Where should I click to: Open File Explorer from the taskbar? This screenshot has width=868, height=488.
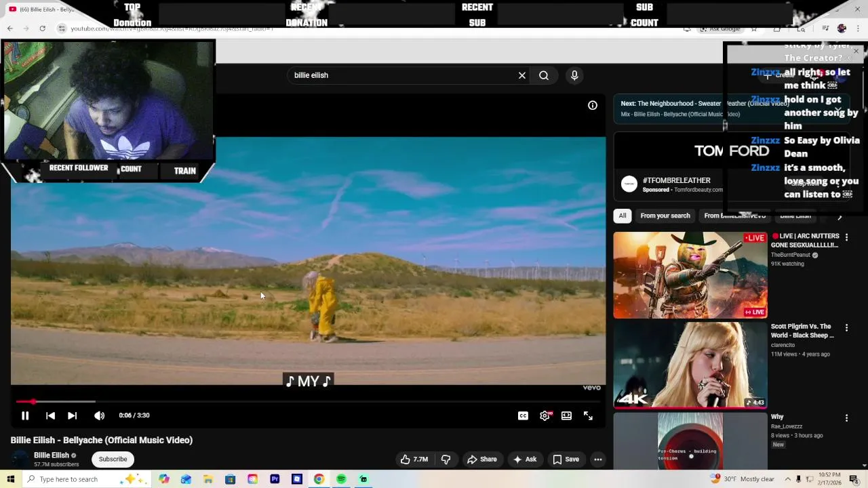208,479
